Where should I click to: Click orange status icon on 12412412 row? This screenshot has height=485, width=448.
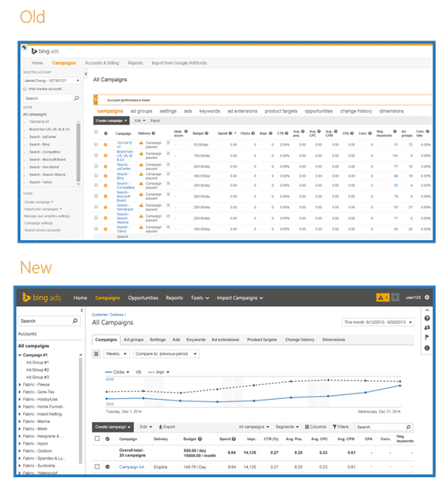(x=105, y=144)
